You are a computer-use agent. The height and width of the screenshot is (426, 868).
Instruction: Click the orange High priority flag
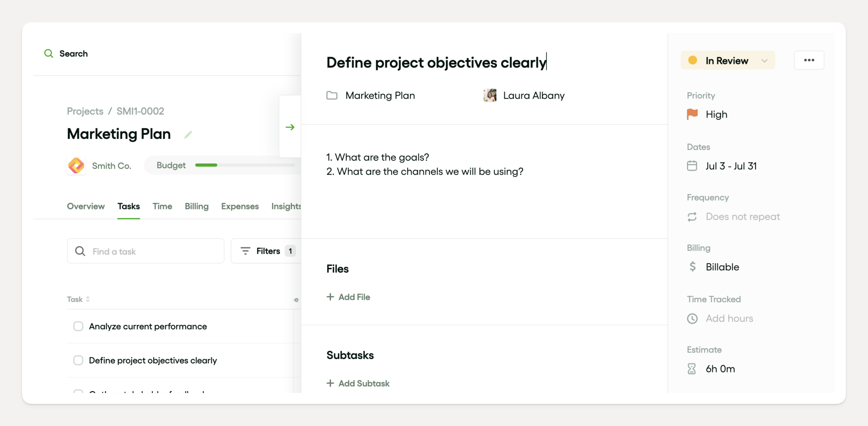point(692,114)
